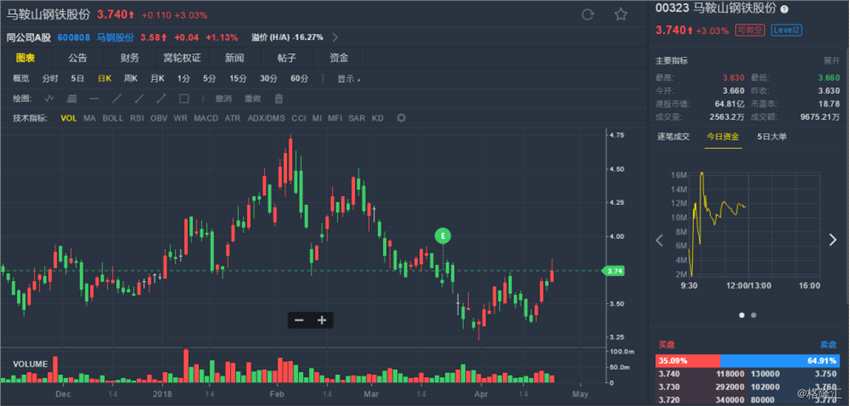
Task: Open the 600808 A-share stock link
Action: tap(73, 37)
